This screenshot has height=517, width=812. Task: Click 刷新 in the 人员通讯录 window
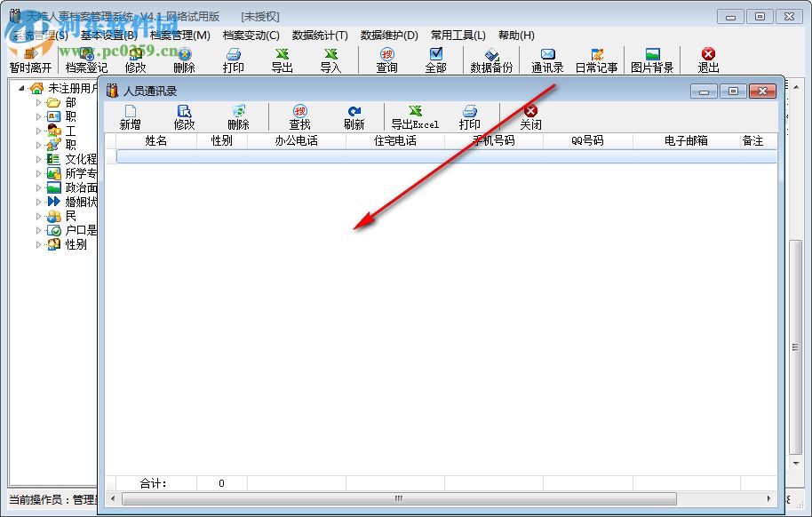point(354,117)
